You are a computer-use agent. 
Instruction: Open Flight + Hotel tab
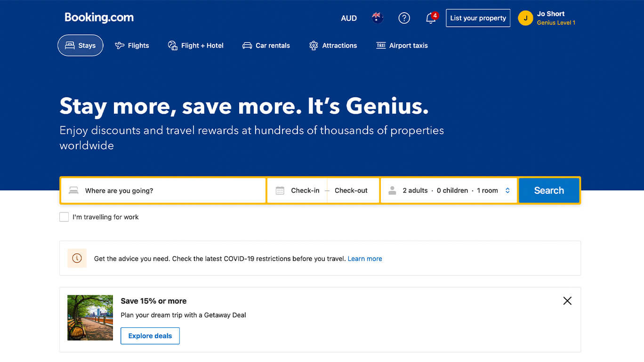196,46
